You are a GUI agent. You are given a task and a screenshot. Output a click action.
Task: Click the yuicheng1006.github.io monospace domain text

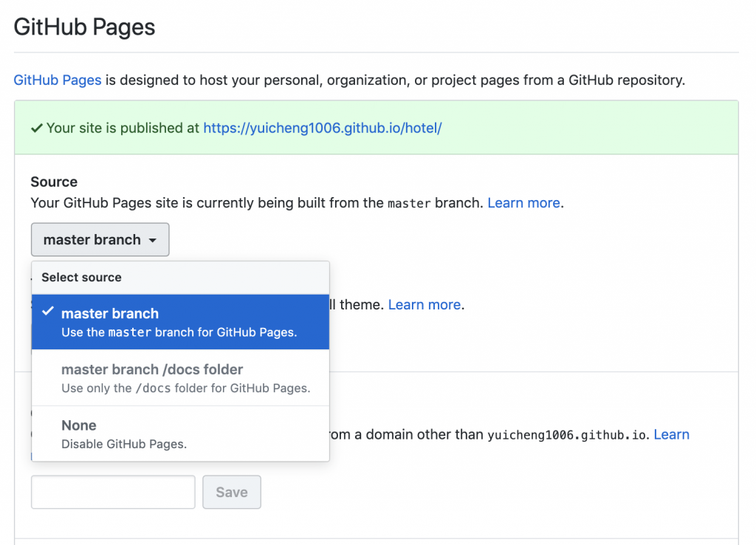pos(568,435)
